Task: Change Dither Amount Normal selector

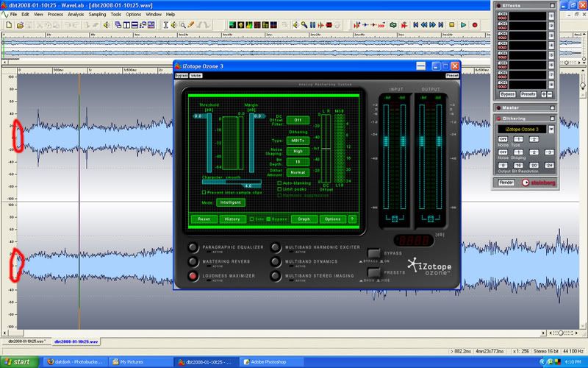Action: pyautogui.click(x=298, y=172)
